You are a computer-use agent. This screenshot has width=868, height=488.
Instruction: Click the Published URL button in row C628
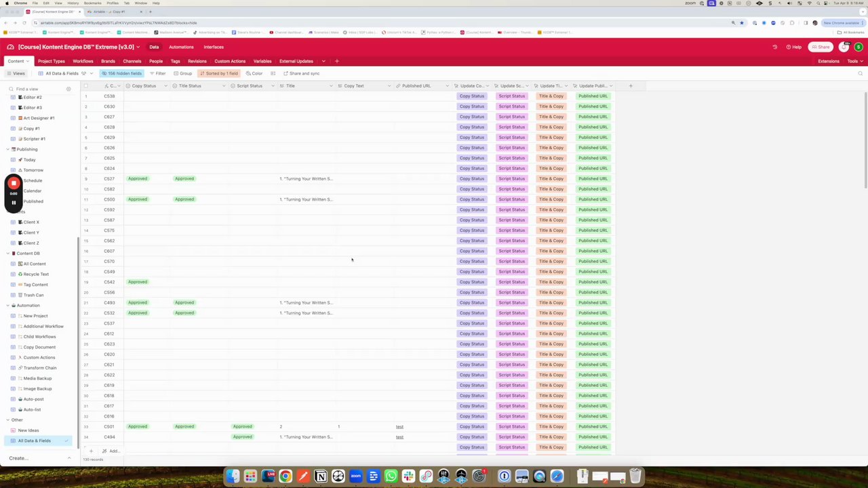(x=593, y=127)
